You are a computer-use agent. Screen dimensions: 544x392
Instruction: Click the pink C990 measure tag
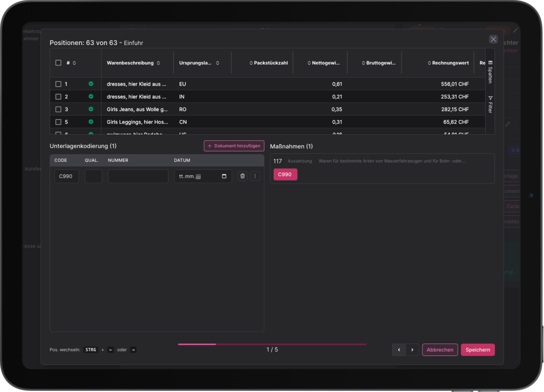point(285,175)
